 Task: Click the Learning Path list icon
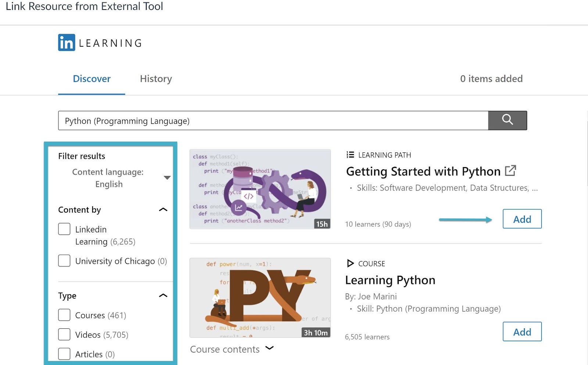(349, 155)
